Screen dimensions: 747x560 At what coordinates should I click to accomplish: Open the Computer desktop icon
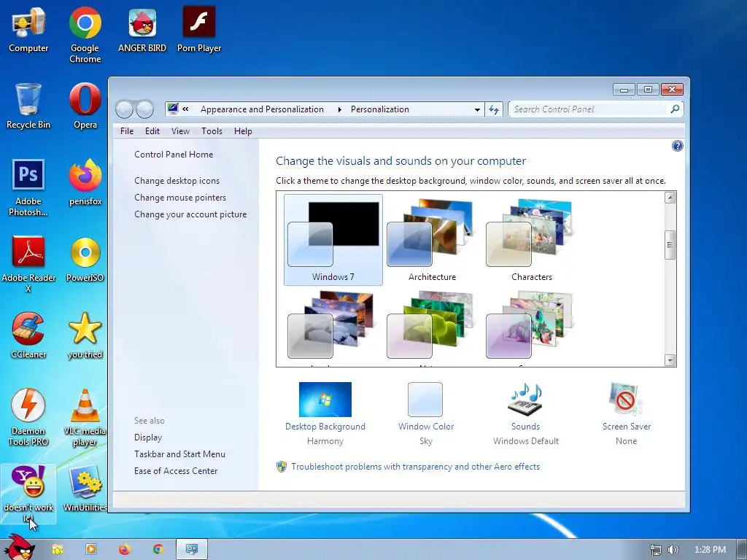pos(28,29)
